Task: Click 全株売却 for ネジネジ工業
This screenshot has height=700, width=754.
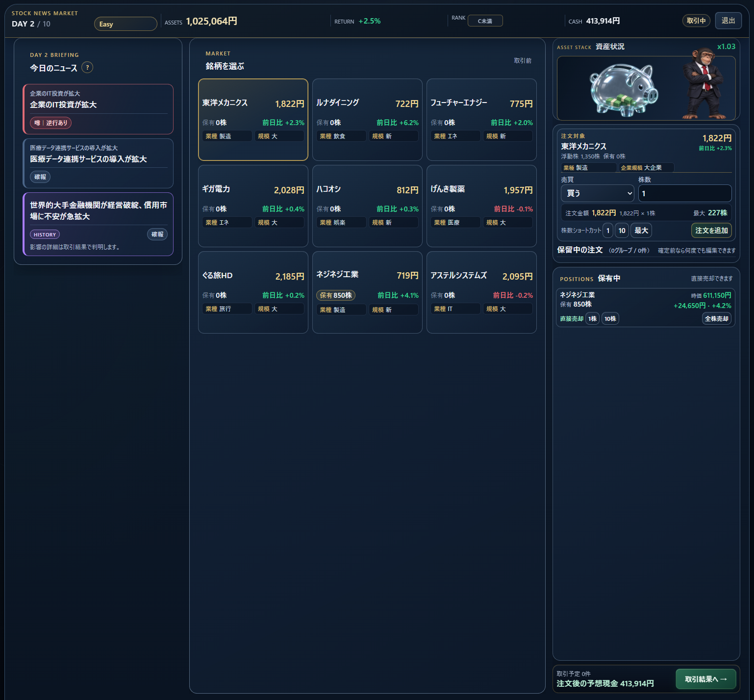Action: coord(716,319)
